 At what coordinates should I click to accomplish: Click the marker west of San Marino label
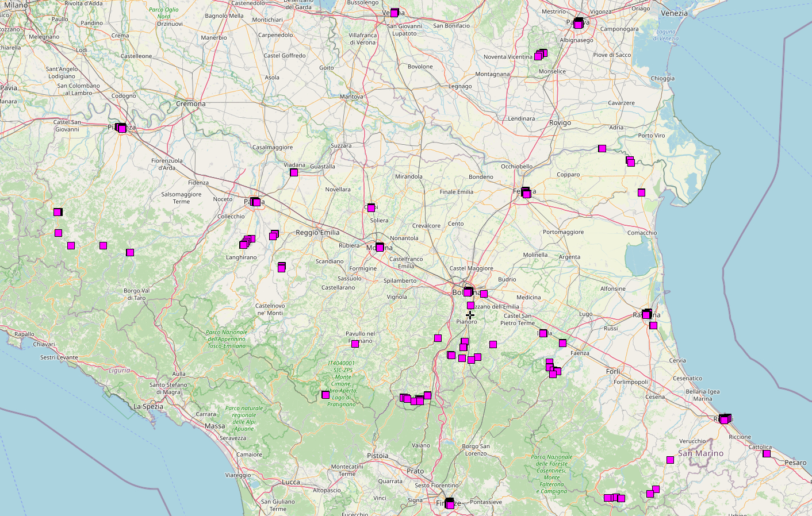(670, 460)
